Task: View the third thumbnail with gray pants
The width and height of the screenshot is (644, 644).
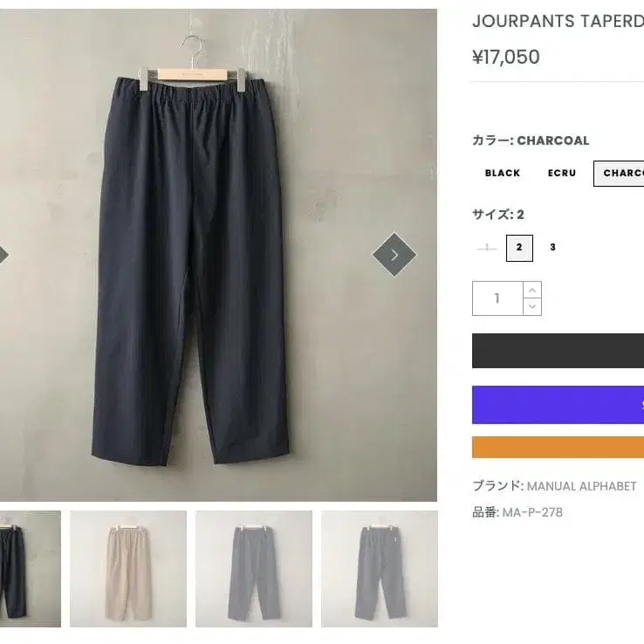Action: tap(254, 569)
